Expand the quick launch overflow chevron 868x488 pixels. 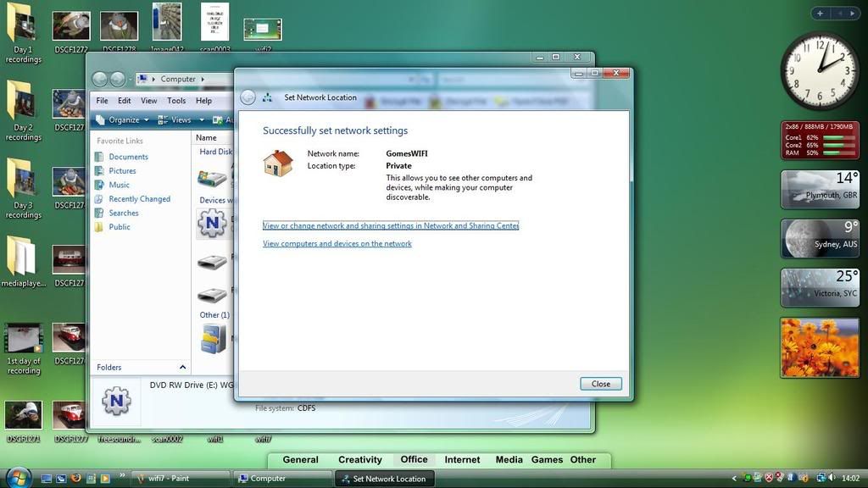[x=122, y=475]
